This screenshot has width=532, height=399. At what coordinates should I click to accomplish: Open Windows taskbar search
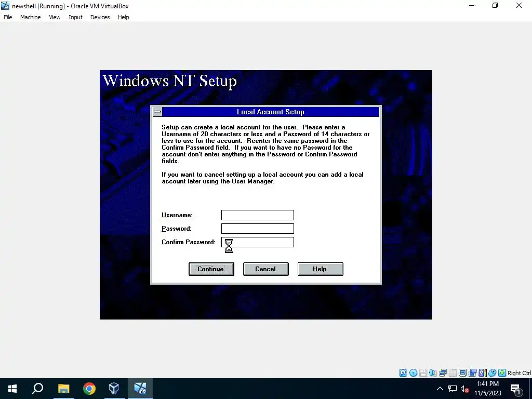(37, 389)
